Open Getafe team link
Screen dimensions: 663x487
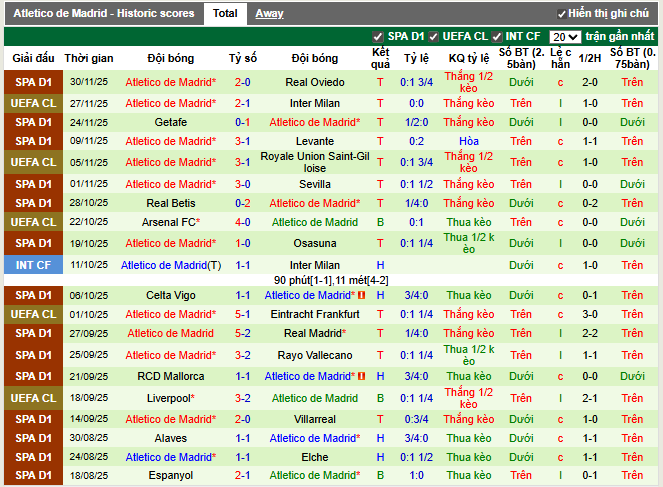[x=171, y=122]
